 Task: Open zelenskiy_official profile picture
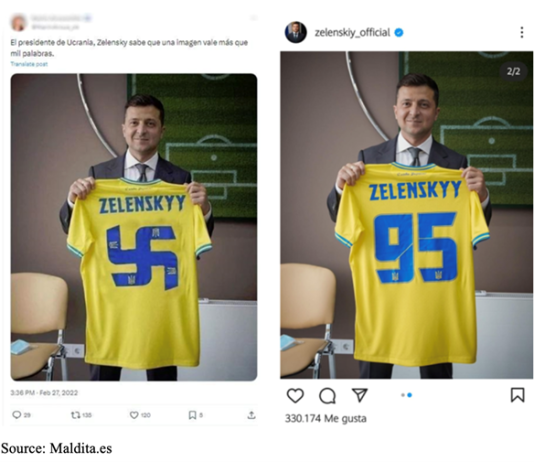pos(296,32)
